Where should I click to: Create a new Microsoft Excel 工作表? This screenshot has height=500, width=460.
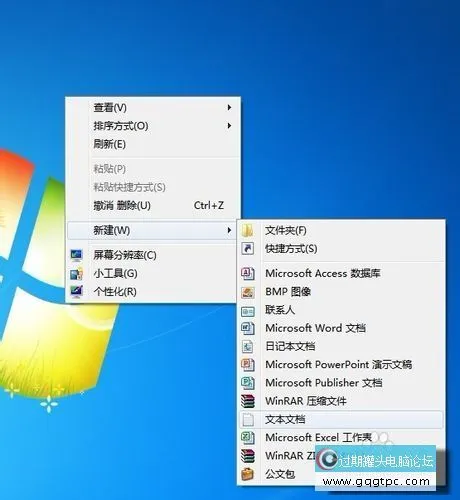(341, 437)
